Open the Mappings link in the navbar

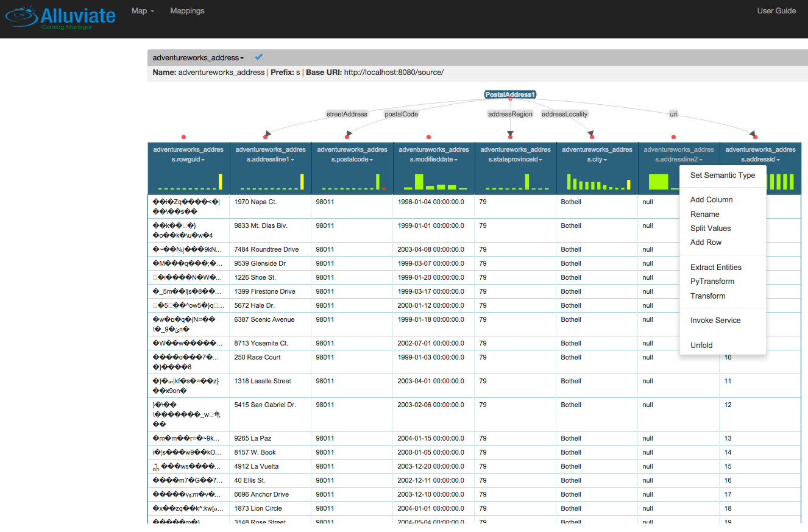(x=187, y=11)
